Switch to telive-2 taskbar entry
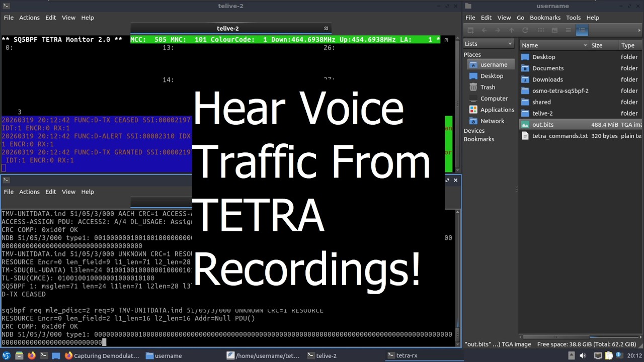Image resolution: width=644 pixels, height=362 pixels. 322,355
